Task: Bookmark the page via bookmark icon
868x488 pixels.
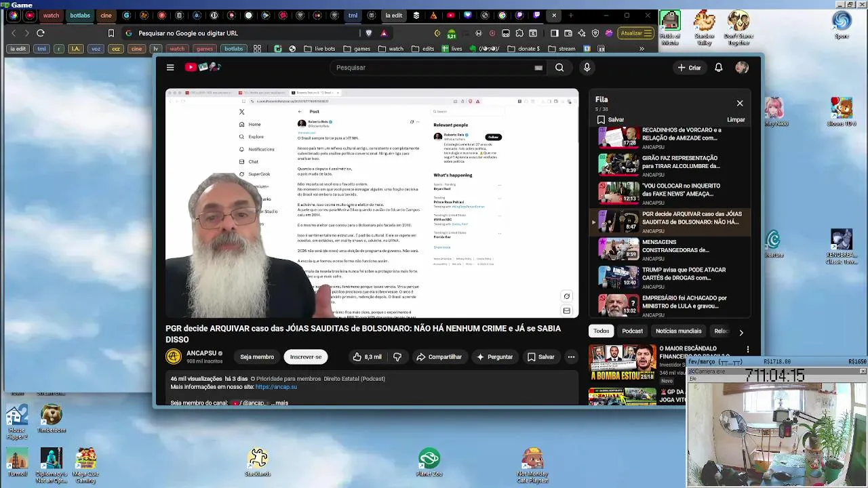Action: tap(111, 33)
